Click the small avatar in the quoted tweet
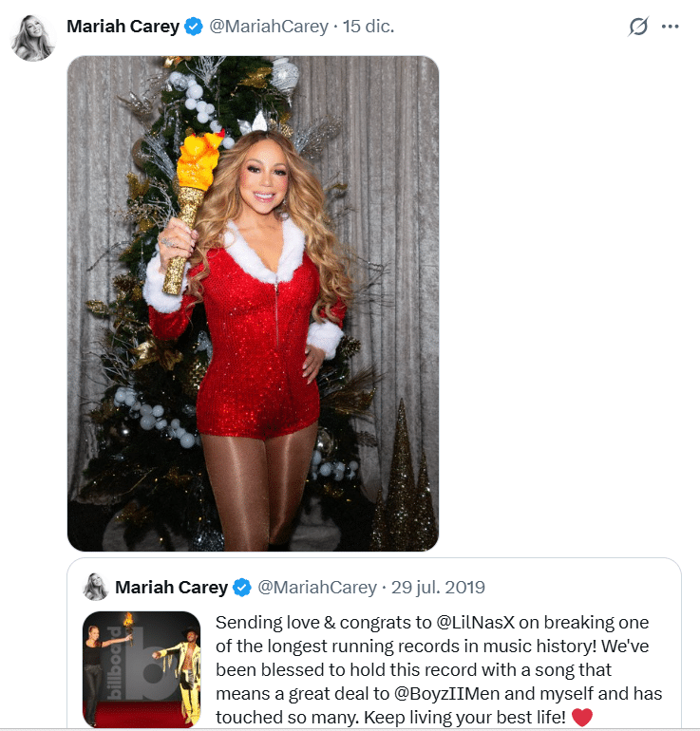Image resolution: width=700 pixels, height=731 pixels. coord(95,587)
